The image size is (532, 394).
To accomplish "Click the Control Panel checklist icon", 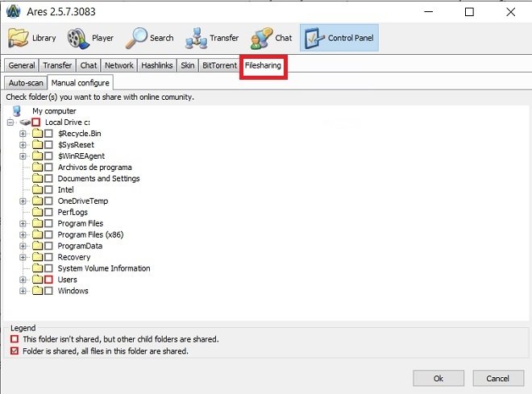I will (x=314, y=38).
